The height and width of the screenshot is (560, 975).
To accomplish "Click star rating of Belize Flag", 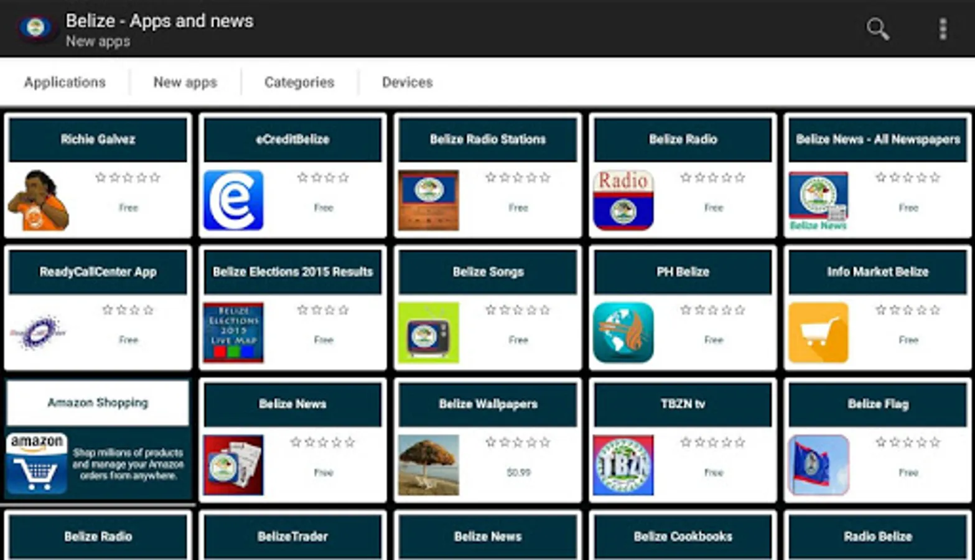I will (908, 443).
